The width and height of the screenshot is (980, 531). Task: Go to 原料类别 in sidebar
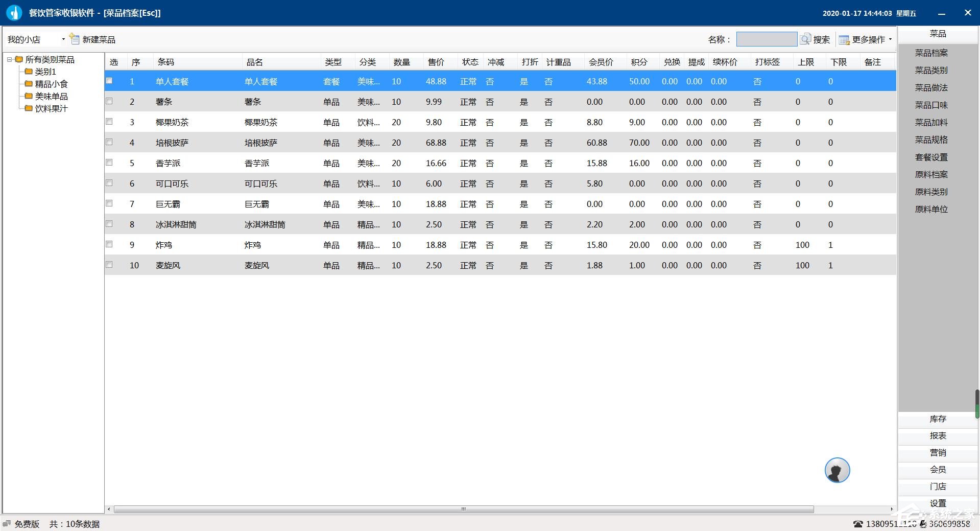coord(931,192)
